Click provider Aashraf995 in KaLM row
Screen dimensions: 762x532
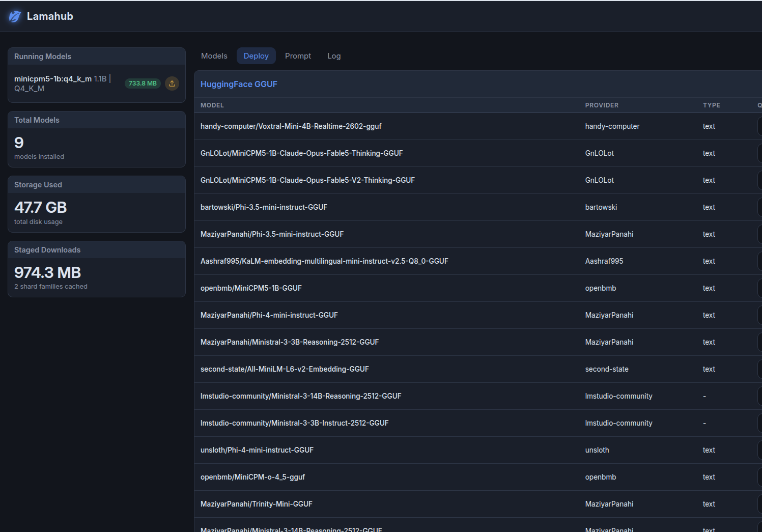604,261
